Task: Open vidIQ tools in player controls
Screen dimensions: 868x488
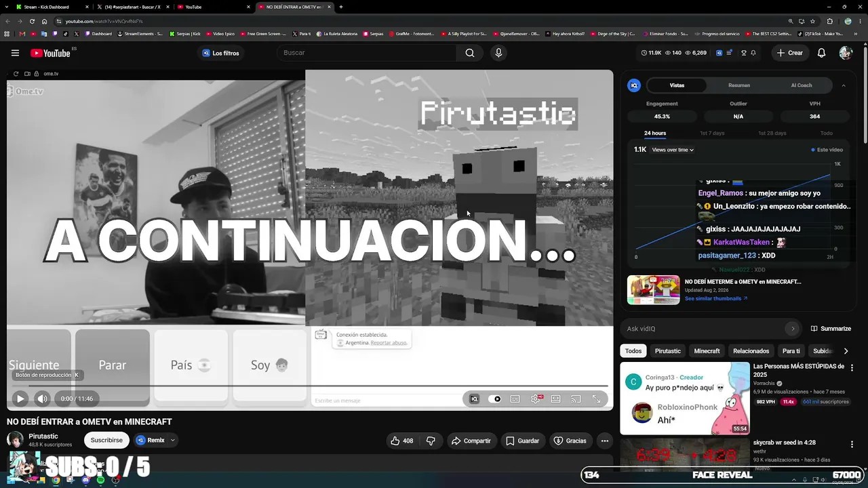Action: [x=474, y=399]
